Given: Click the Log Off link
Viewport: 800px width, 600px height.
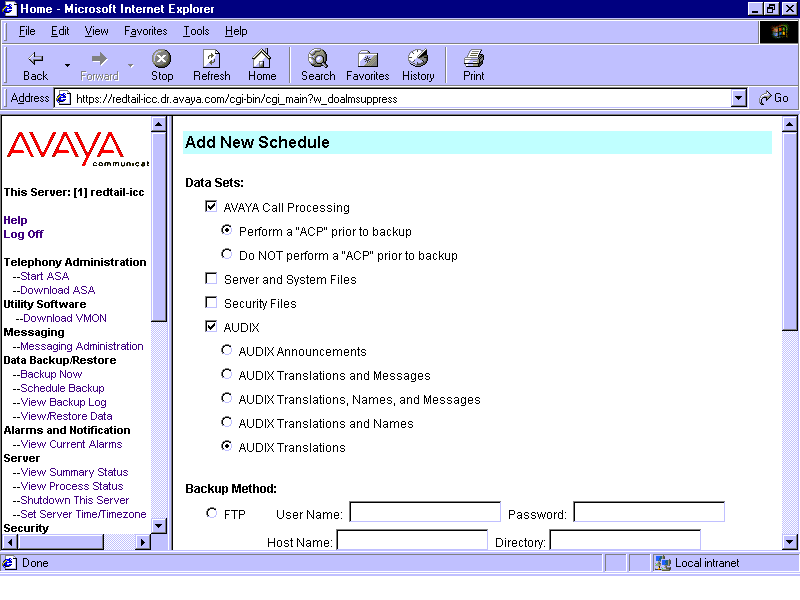Looking at the screenshot, I should [x=23, y=234].
